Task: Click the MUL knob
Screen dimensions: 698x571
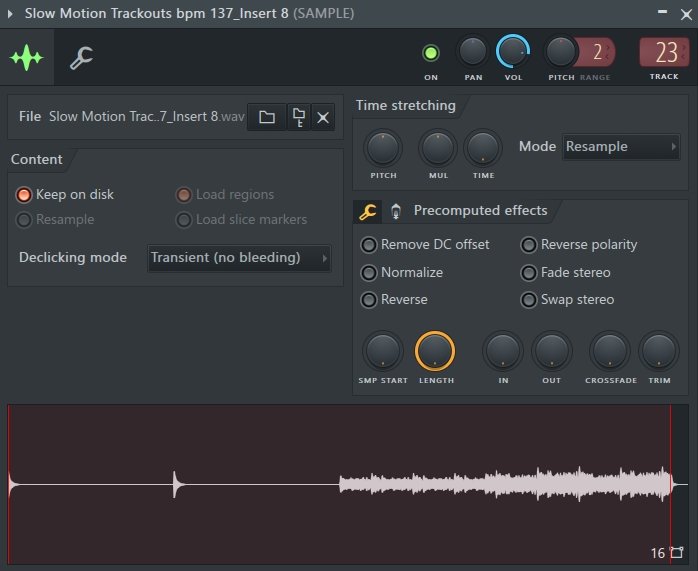Action: coord(438,148)
